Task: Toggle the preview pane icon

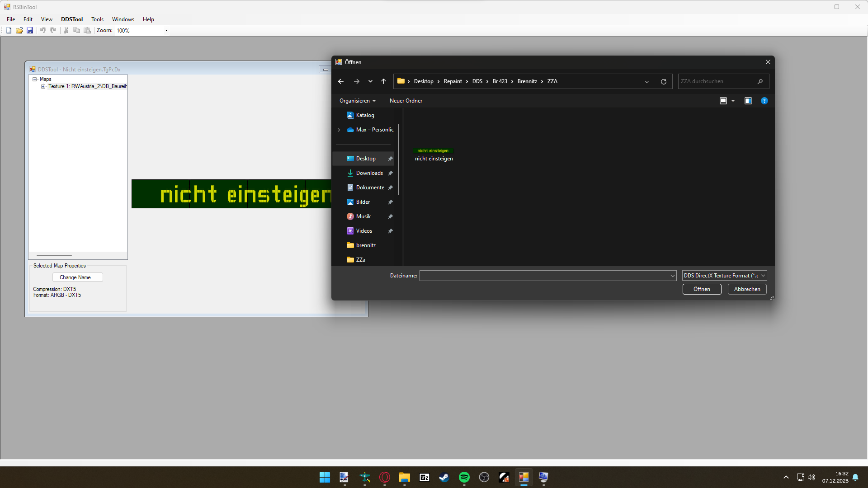Action: pos(748,101)
